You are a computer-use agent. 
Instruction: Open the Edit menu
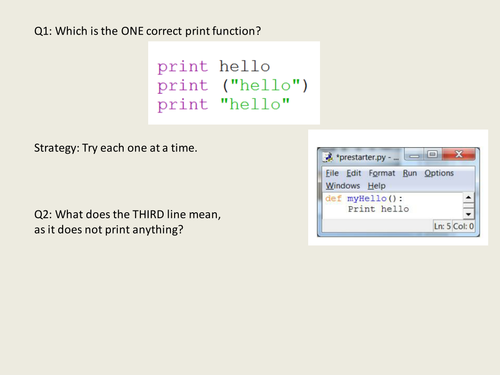point(353,173)
